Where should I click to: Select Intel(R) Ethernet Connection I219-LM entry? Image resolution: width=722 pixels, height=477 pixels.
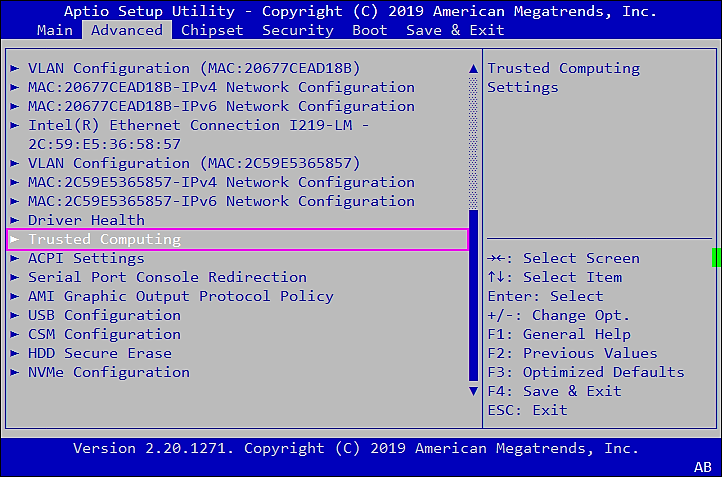(x=198, y=125)
